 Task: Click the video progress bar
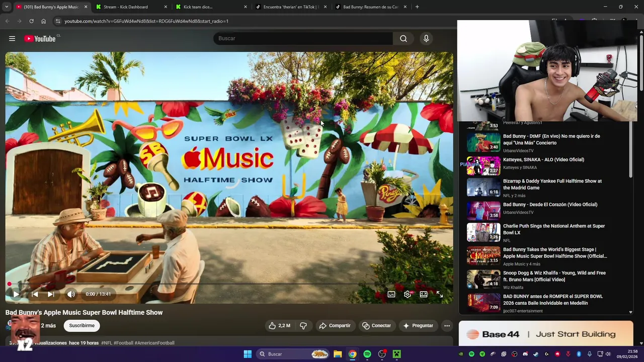tap(229, 285)
